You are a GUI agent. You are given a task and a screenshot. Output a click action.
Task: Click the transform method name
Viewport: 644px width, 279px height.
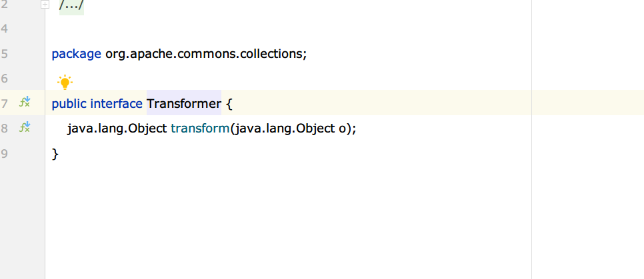(200, 129)
